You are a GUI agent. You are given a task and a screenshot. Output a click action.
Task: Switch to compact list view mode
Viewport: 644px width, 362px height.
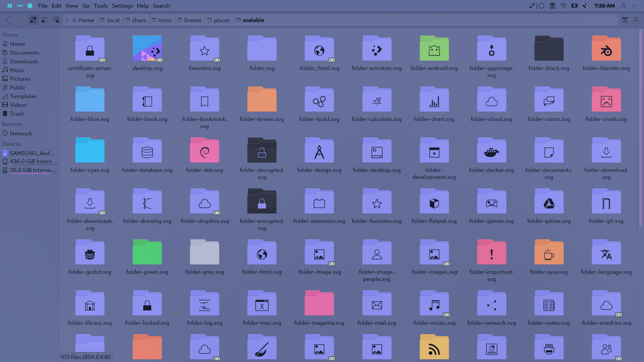tap(44, 20)
